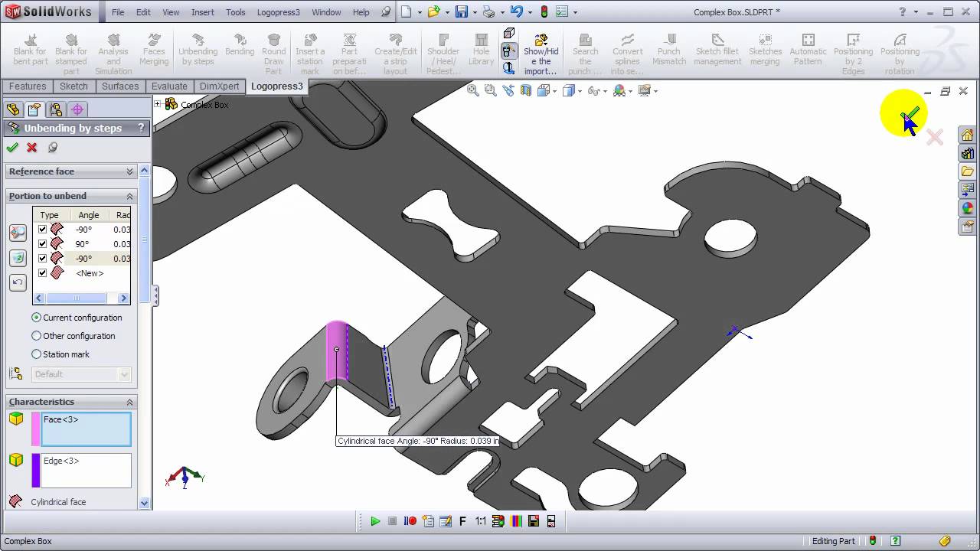Click the Face<3> selection box
Image resolution: width=980 pixels, height=551 pixels.
[x=87, y=429]
